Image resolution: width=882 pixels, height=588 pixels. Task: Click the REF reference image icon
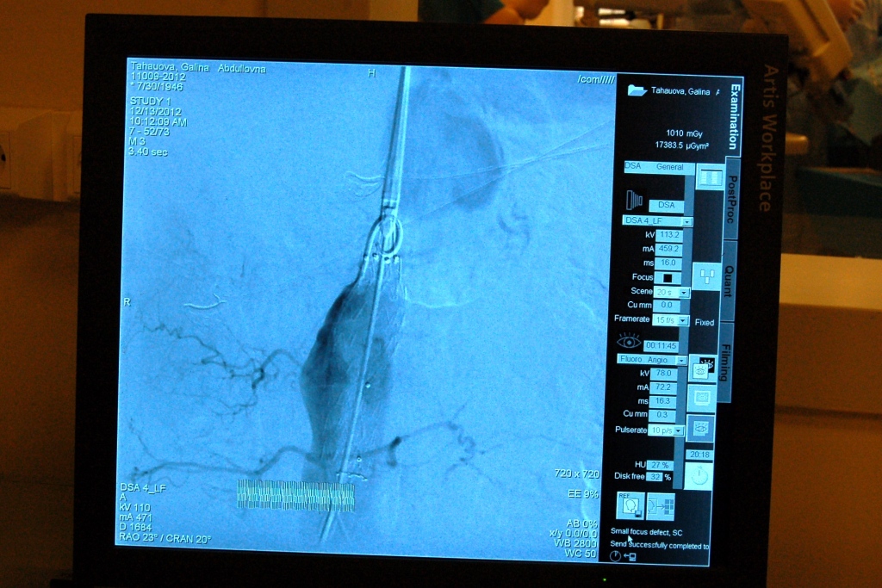630,505
